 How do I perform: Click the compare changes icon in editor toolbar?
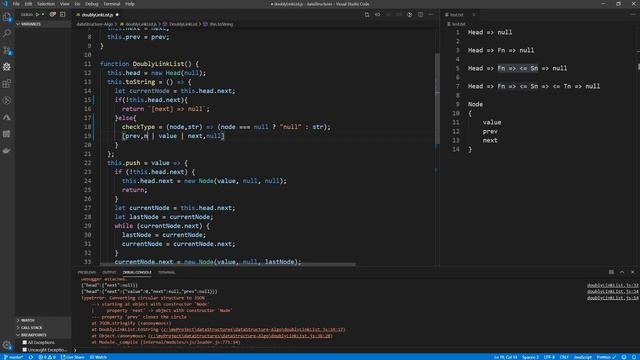[378, 15]
